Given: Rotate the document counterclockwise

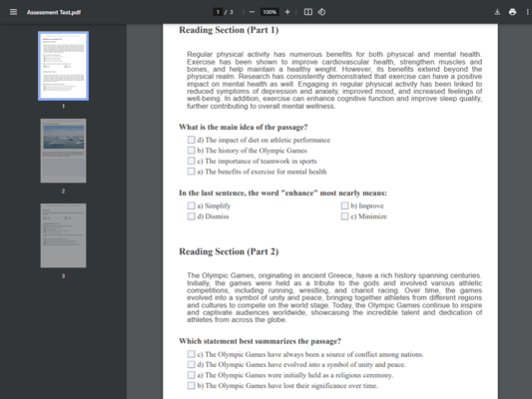Looking at the screenshot, I should click(321, 12).
